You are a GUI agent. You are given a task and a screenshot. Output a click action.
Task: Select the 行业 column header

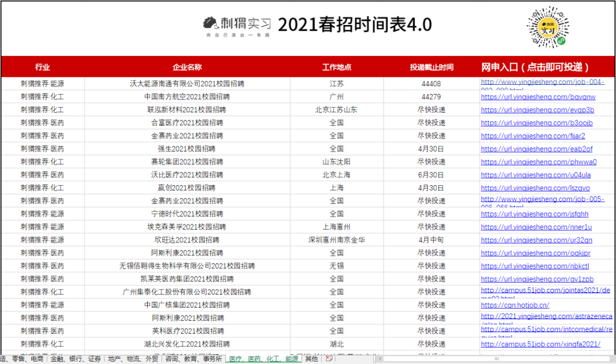click(x=42, y=67)
